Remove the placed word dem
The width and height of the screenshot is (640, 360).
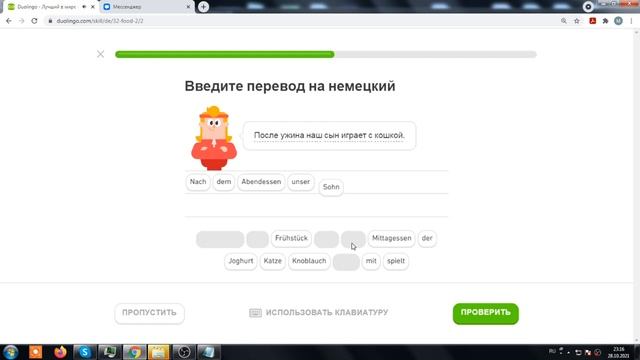[224, 182]
